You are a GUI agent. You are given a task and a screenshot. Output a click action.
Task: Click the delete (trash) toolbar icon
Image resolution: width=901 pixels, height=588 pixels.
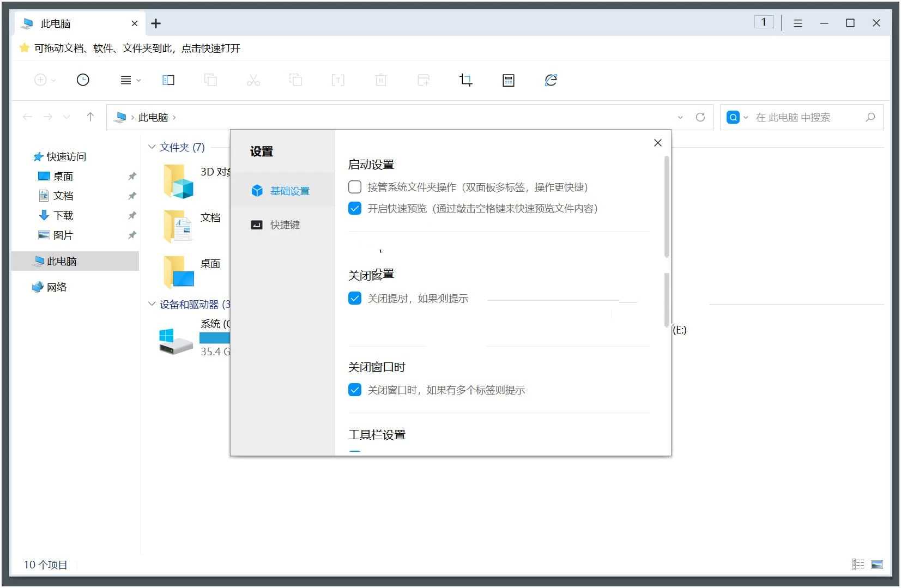pos(380,80)
